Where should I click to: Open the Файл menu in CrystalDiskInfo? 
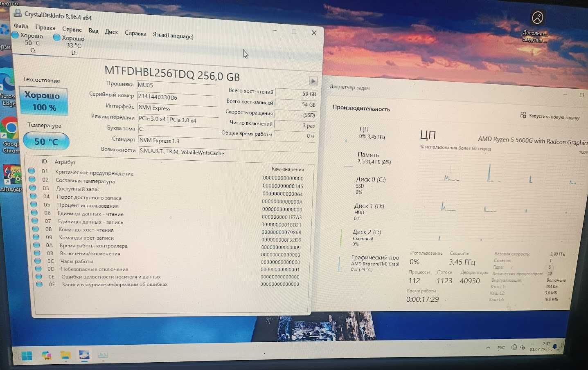(21, 26)
